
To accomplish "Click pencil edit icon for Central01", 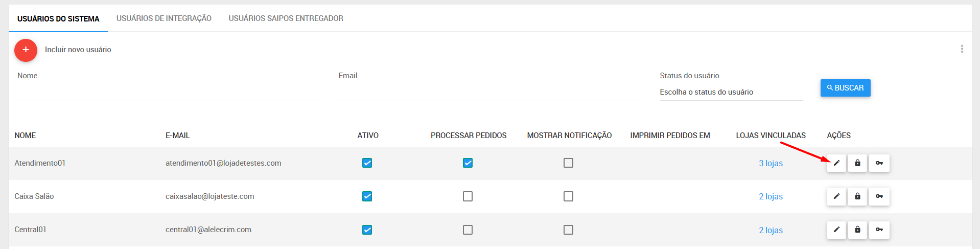I will click(836, 230).
